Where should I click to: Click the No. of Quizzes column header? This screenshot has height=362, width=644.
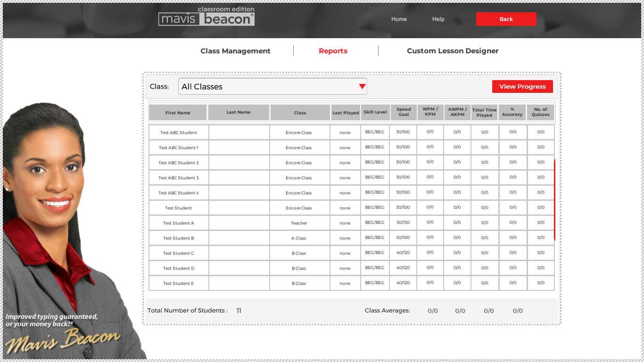tap(541, 113)
